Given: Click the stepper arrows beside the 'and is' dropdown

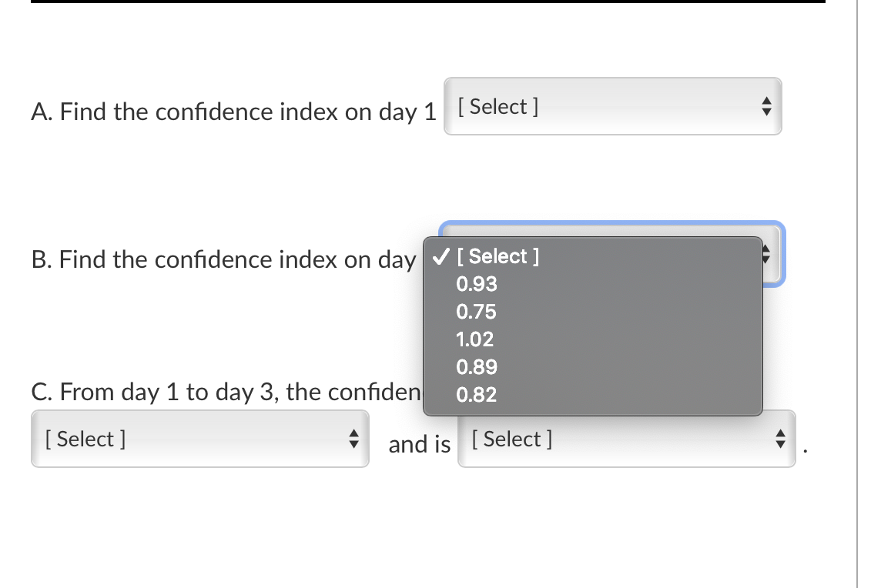Looking at the screenshot, I should (779, 439).
